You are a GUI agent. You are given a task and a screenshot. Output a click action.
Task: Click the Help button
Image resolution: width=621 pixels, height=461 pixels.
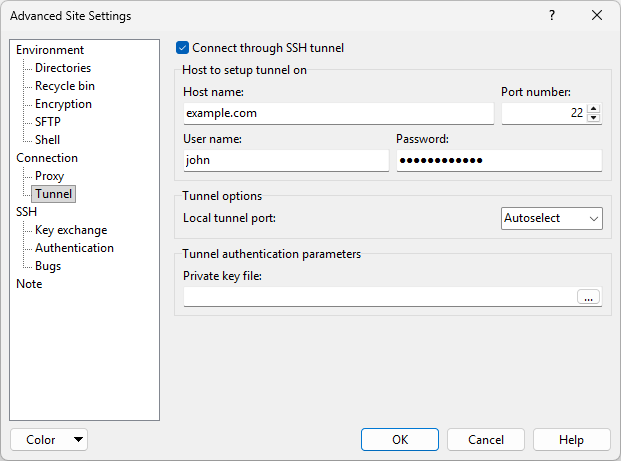pos(572,440)
